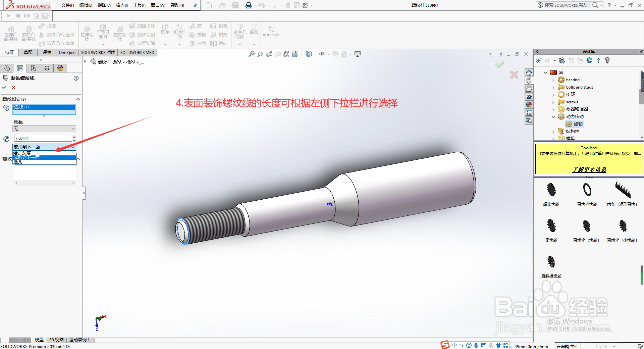This screenshot has width=644, height=349.
Task: Click the task pane collapse chevron «
Action: coord(538,52)
